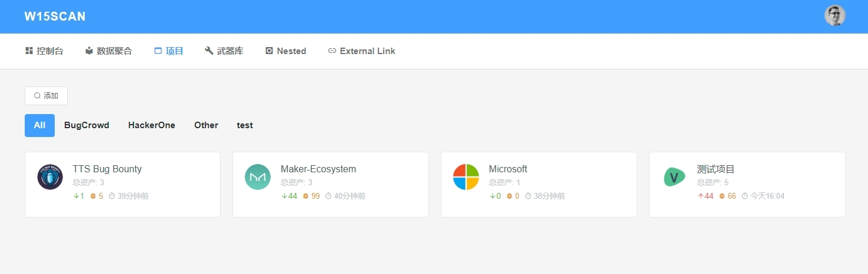Click the green V logo of 测试项目
The width and height of the screenshot is (868, 274).
click(x=674, y=177)
